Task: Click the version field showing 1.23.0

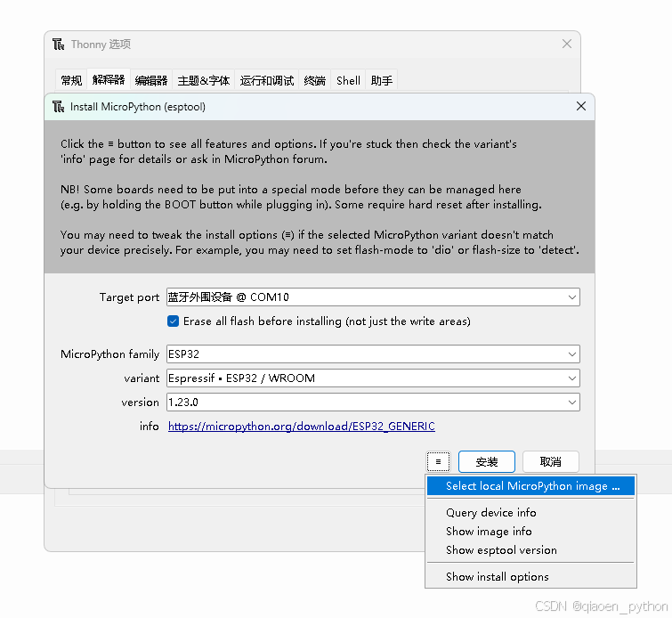Action: (x=373, y=403)
